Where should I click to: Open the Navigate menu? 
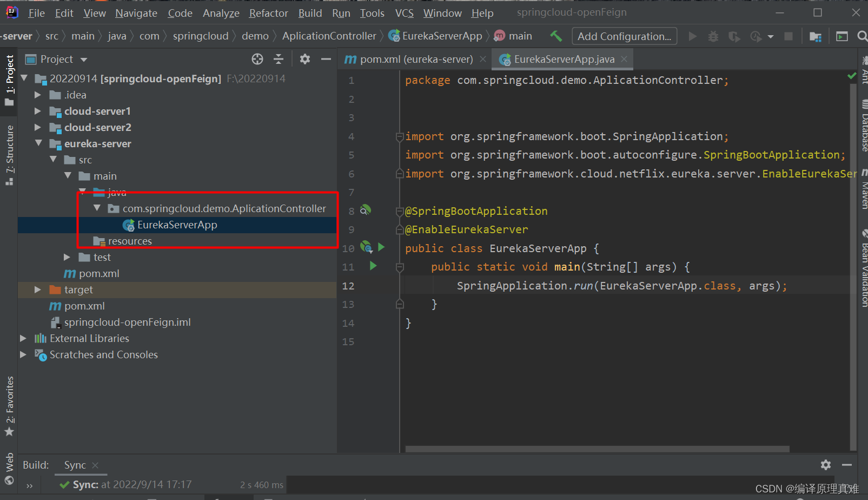coord(136,13)
